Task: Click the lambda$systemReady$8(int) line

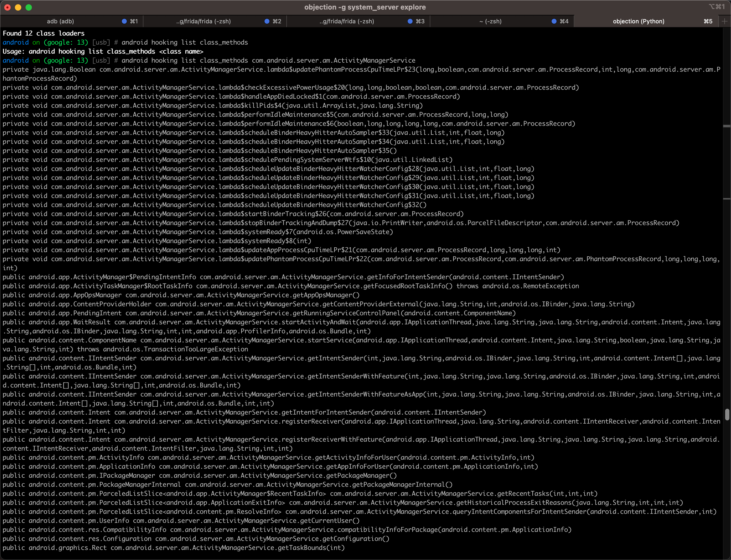Action: click(157, 241)
